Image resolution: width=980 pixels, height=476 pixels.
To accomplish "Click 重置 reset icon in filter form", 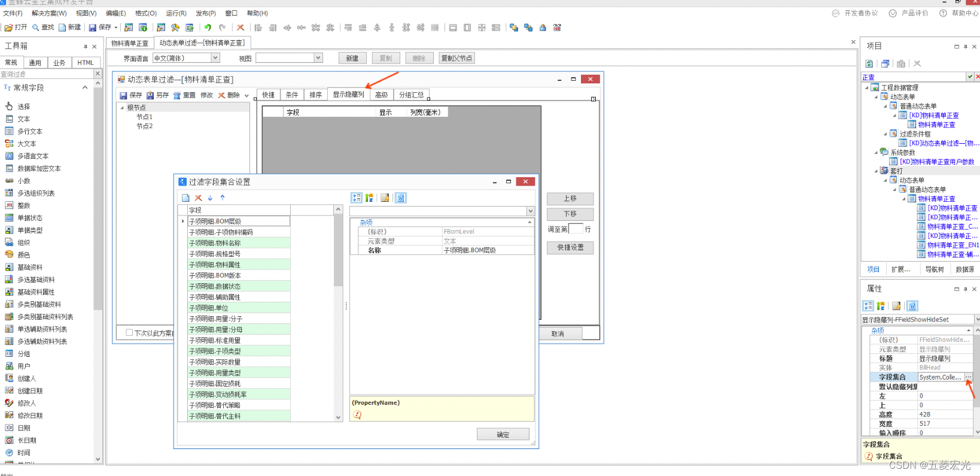I will (x=177, y=95).
